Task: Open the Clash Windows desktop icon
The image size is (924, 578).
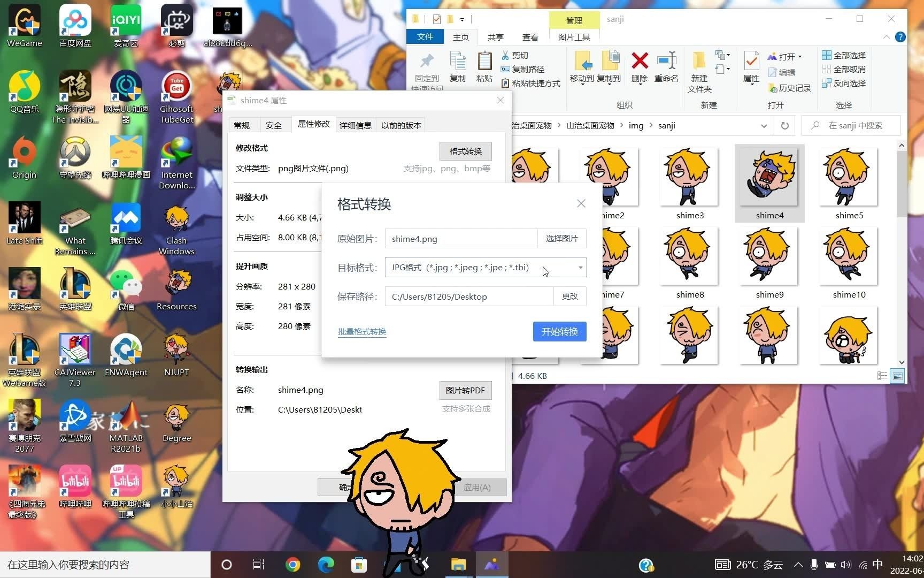Action: pos(176,229)
